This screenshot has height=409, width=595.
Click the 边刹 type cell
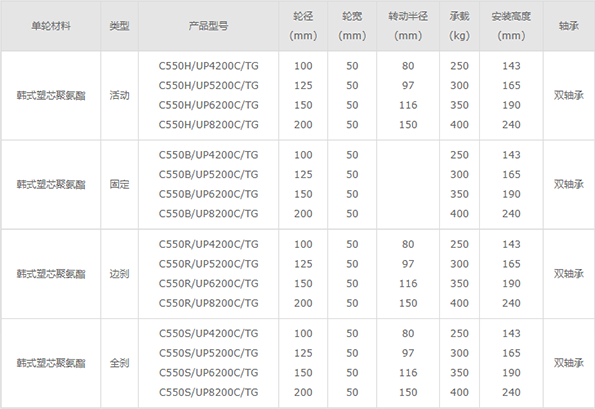tap(120, 274)
